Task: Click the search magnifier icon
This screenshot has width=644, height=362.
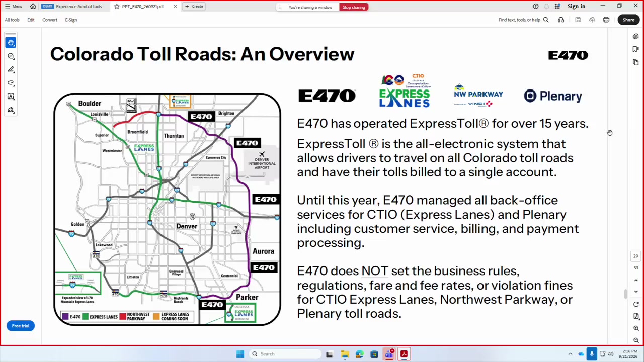Action: [x=546, y=20]
